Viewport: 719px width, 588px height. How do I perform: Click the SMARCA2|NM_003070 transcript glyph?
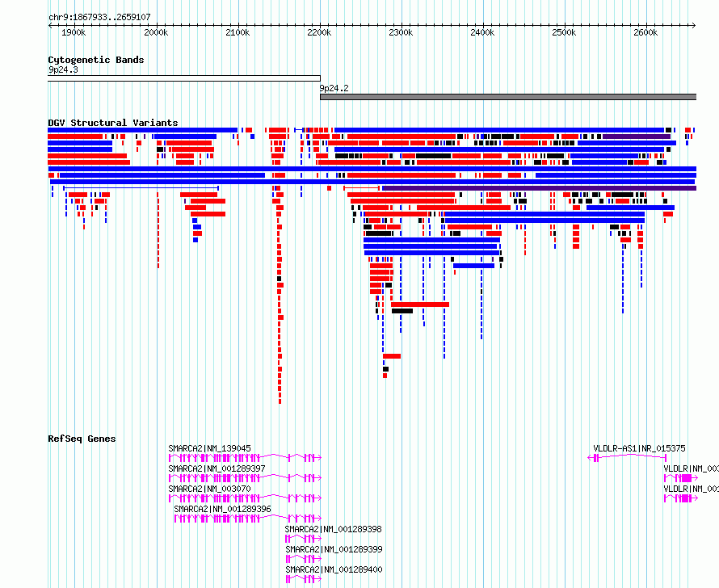(x=245, y=498)
